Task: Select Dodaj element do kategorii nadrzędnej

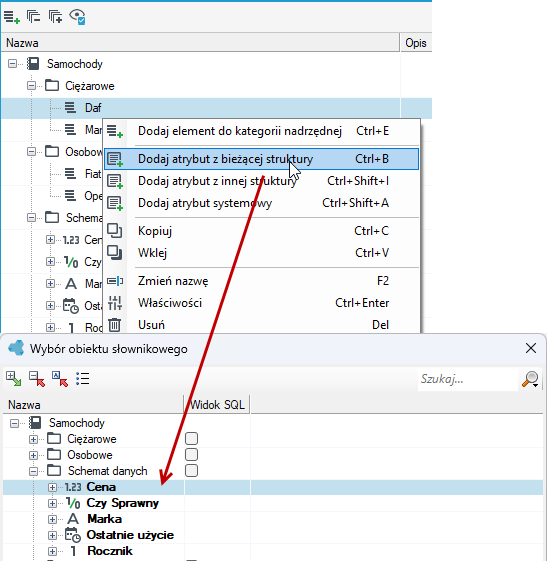Action: (x=261, y=131)
